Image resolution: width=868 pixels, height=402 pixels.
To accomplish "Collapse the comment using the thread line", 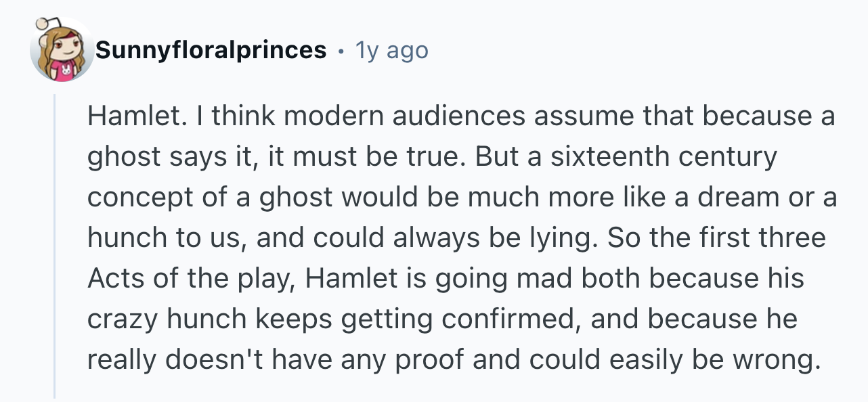I will [55, 244].
